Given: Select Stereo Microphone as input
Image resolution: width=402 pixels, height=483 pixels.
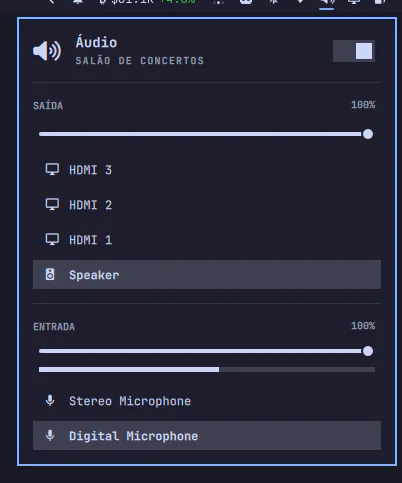Looking at the screenshot, I should [x=207, y=401].
